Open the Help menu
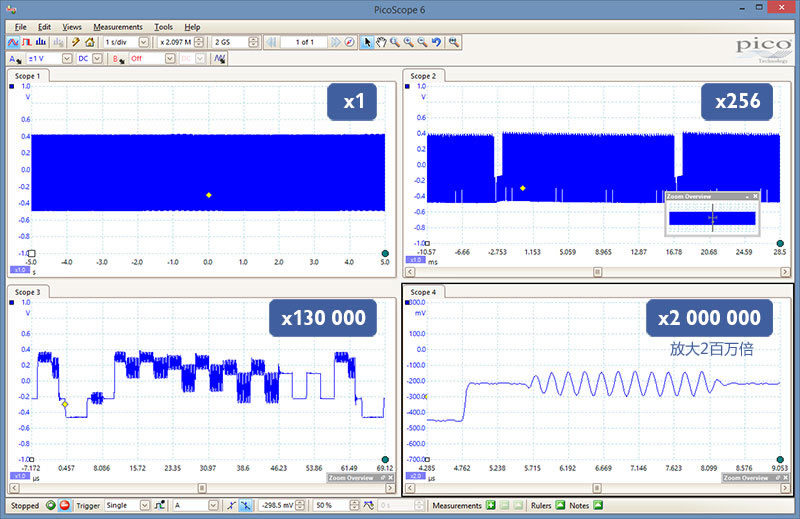 point(192,27)
